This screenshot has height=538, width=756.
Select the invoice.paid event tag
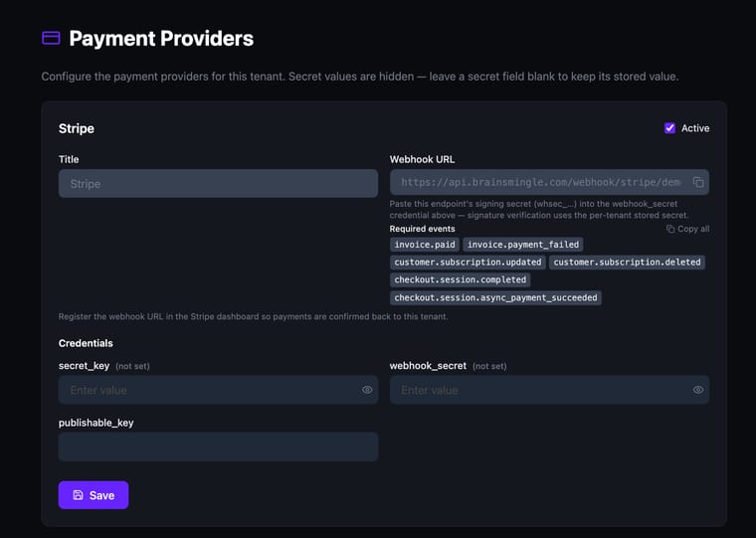click(x=425, y=245)
